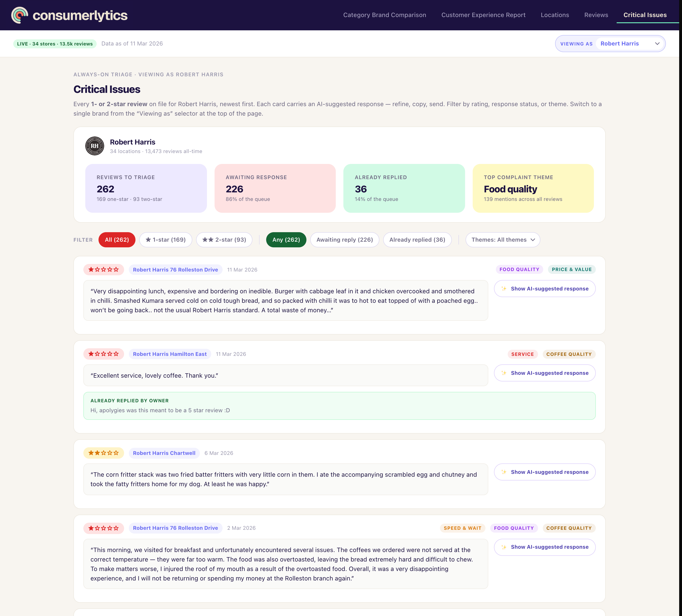Click the Already Replied 36 card
This screenshot has width=682, height=616.
tap(404, 188)
